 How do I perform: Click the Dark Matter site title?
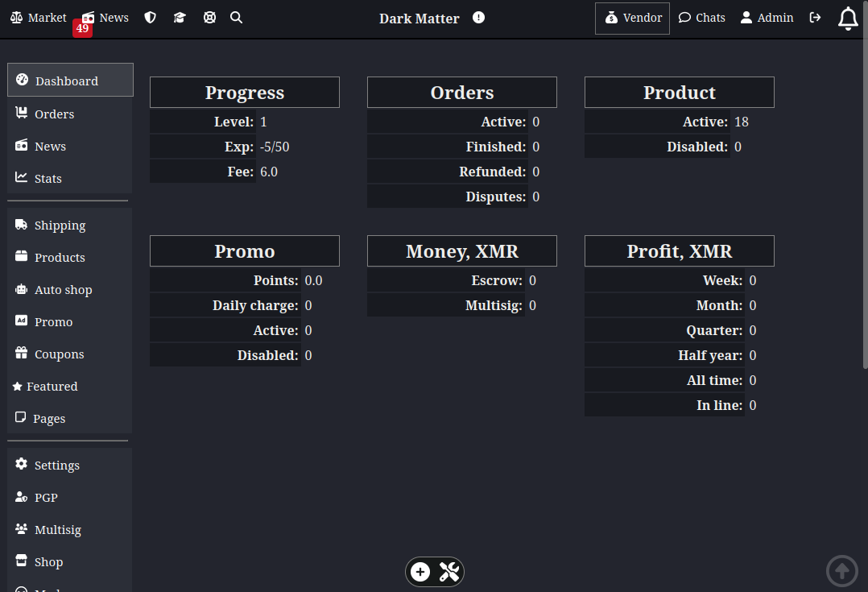pos(419,19)
